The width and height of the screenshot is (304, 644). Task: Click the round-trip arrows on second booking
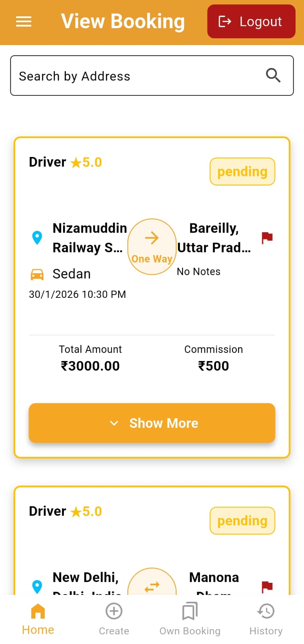(152, 587)
